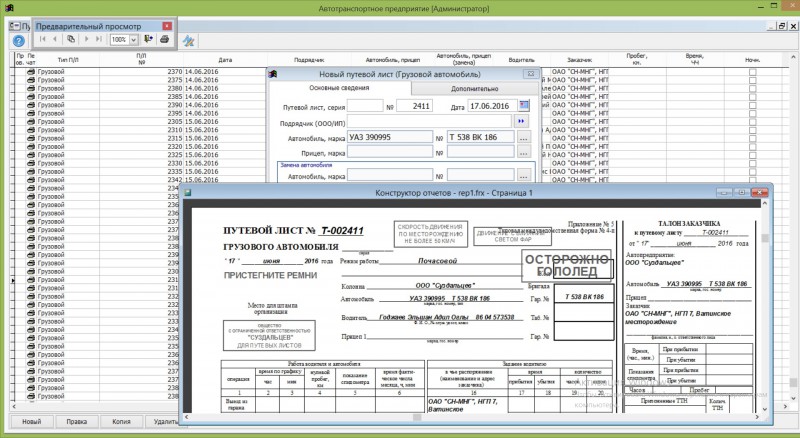Click the blue tools icon on main toolbar
Image resolution: width=800 pixels, height=438 pixels.
189,41
